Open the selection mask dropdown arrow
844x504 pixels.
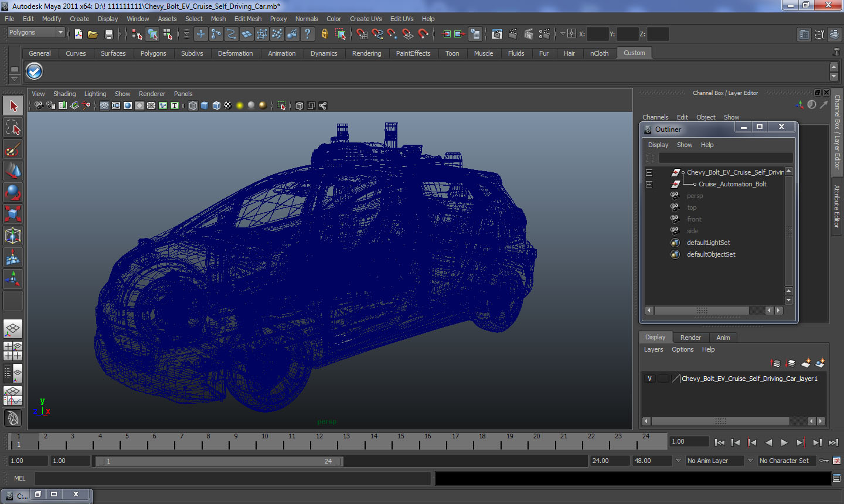186,34
